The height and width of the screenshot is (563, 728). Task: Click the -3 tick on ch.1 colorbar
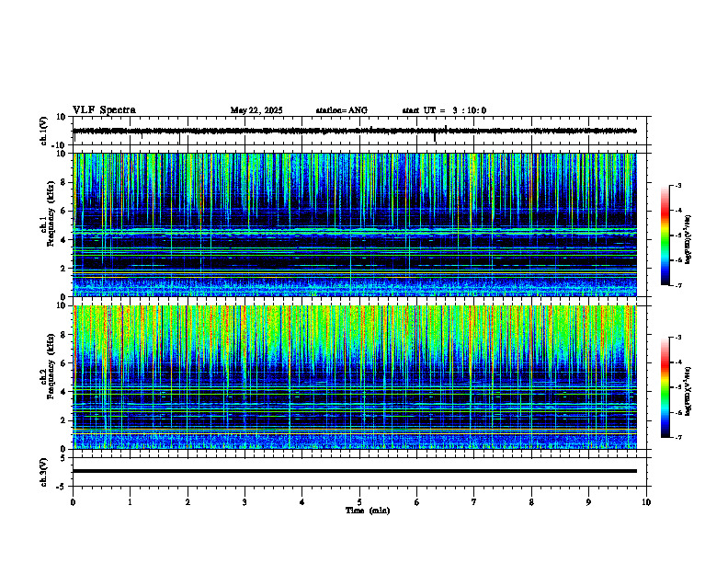678,185
